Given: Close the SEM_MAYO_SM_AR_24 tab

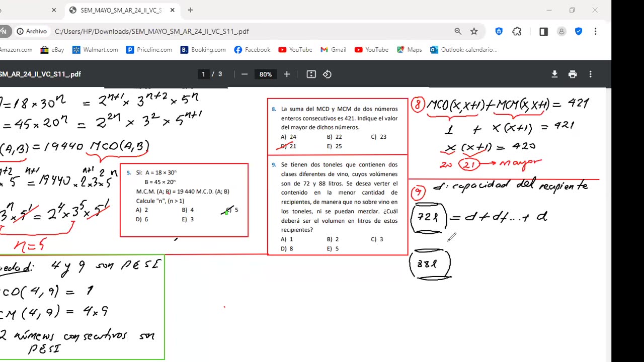Looking at the screenshot, I should click(x=173, y=10).
